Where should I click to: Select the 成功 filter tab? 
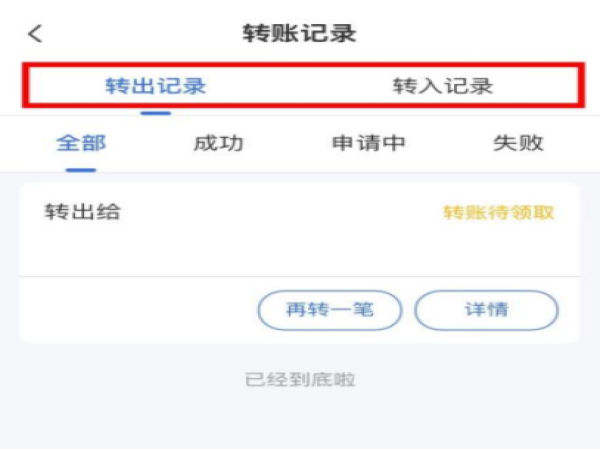point(218,143)
